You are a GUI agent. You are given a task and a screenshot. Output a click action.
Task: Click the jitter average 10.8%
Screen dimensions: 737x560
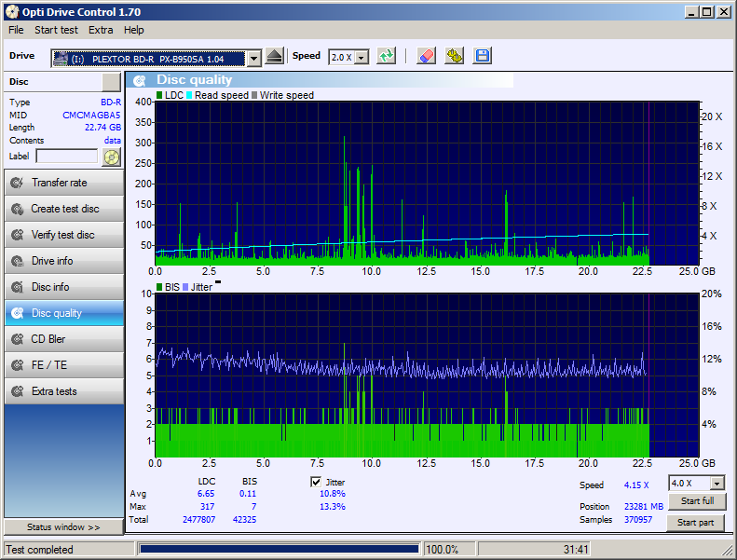[333, 494]
